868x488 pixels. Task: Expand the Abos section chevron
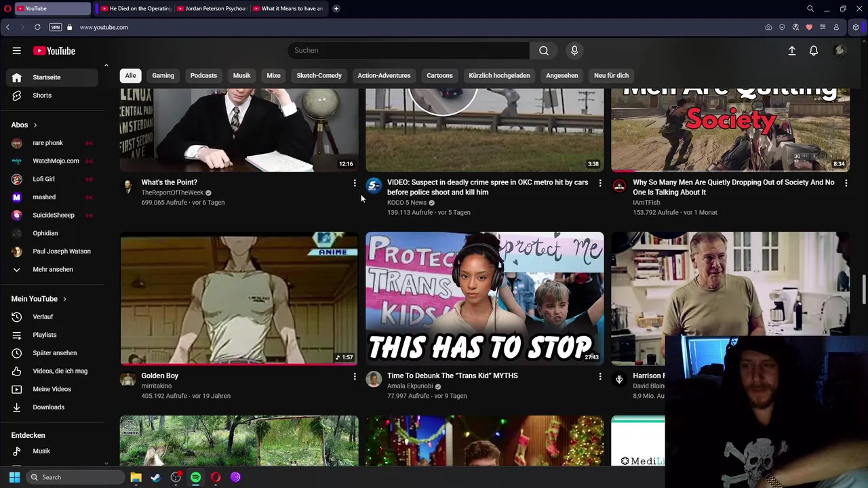(35, 125)
